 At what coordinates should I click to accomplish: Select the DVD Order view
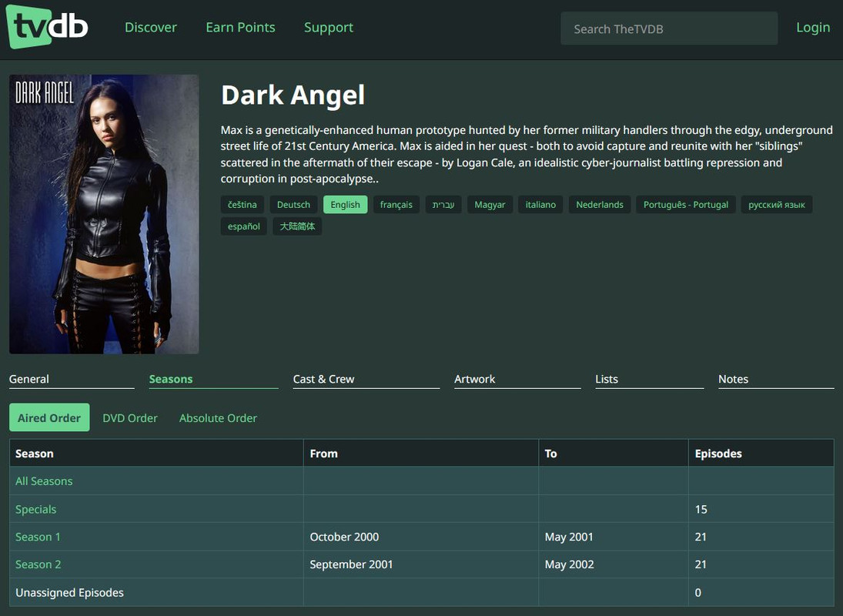pyautogui.click(x=130, y=417)
